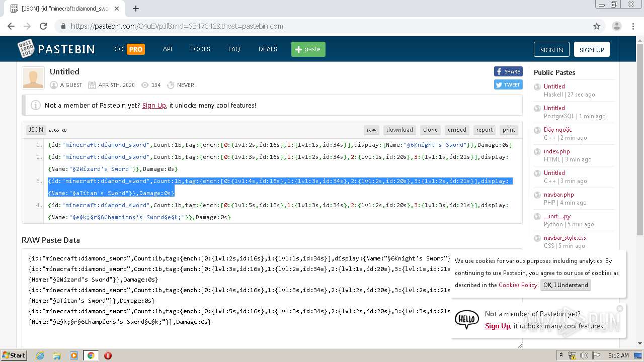Click code line 4 Champions's Sword

pyautogui.click(x=278, y=211)
